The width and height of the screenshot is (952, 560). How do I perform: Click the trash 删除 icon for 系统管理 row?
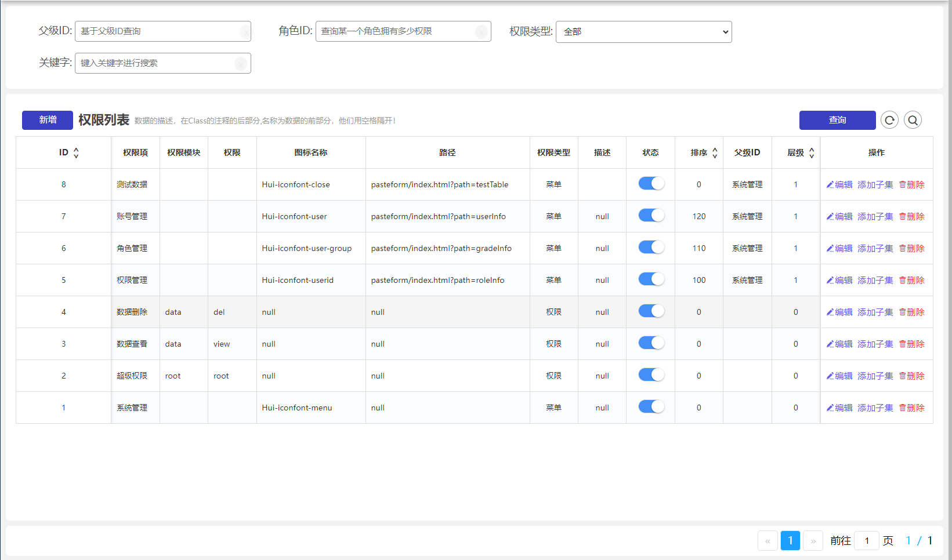903,408
